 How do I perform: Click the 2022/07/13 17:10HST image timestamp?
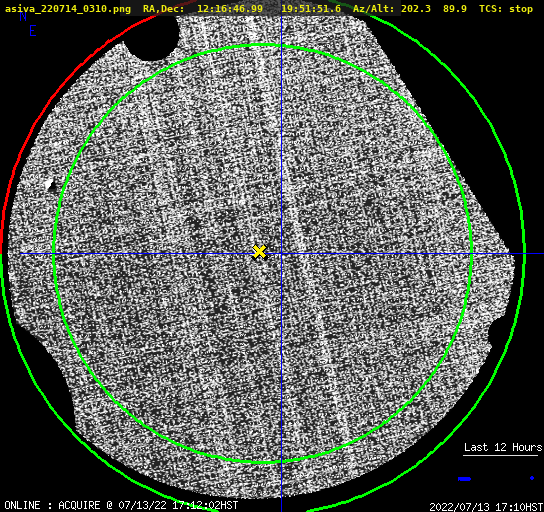coord(486,507)
